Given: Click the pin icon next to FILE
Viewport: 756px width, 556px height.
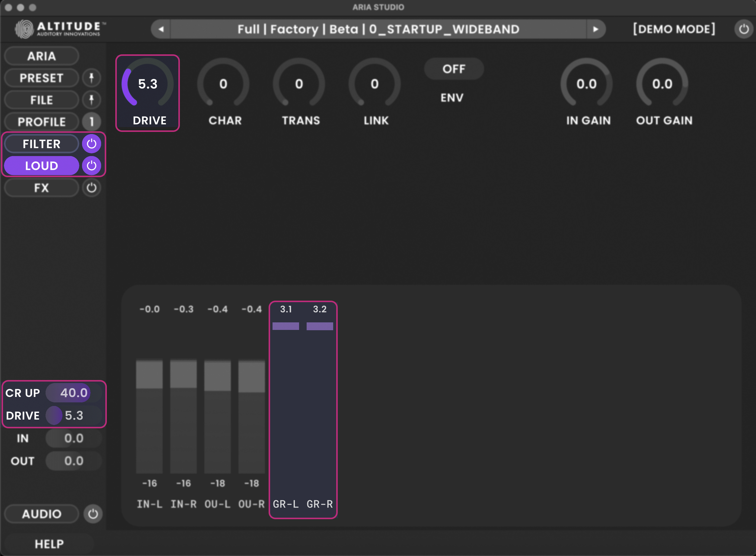Looking at the screenshot, I should [x=91, y=100].
